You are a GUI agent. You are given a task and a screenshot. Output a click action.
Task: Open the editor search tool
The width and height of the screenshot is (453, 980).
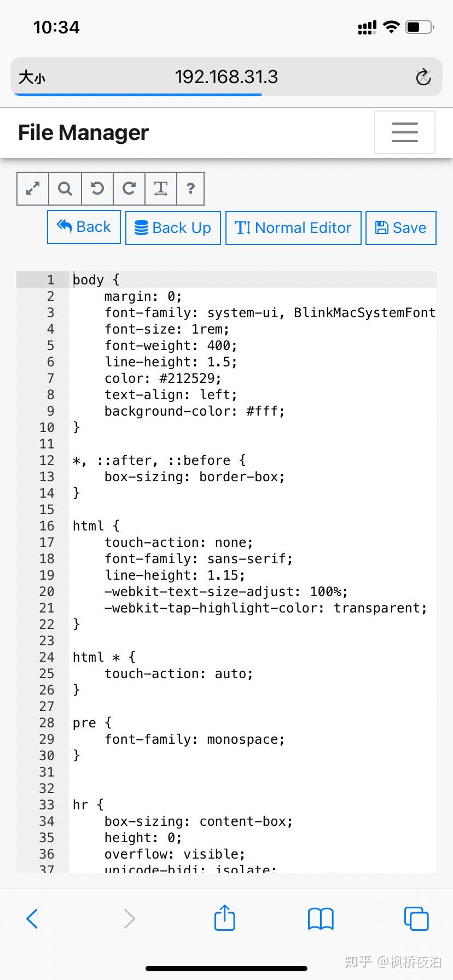click(65, 189)
